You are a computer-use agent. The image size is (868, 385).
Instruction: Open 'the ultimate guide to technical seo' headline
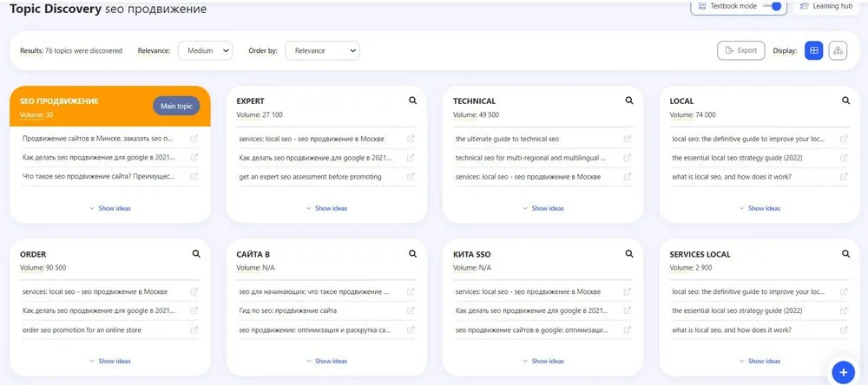coord(508,139)
